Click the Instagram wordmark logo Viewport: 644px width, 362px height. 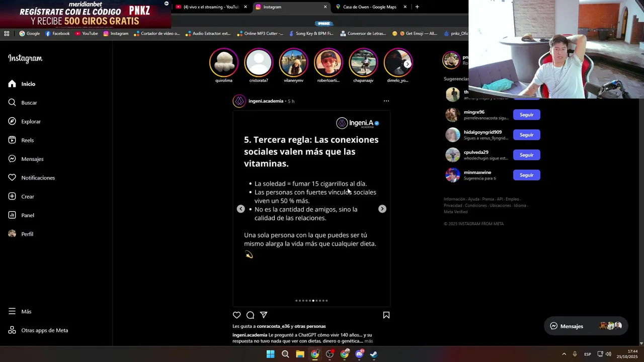(x=25, y=58)
